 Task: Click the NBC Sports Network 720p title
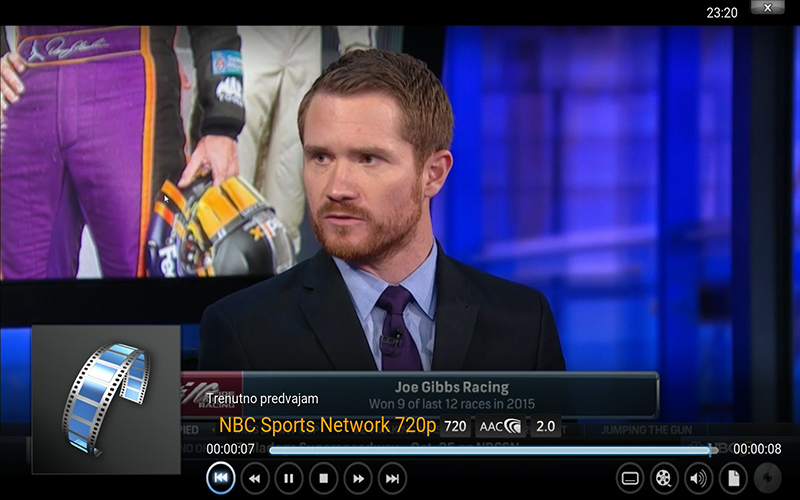click(x=327, y=426)
